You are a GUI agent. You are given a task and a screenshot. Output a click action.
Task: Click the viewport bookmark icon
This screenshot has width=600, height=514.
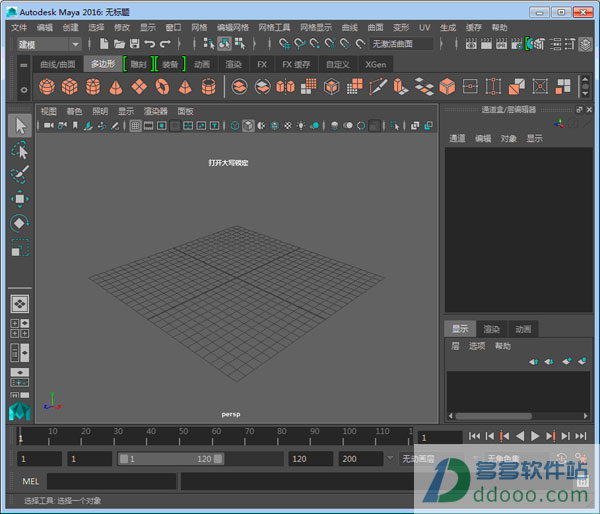coord(75,126)
